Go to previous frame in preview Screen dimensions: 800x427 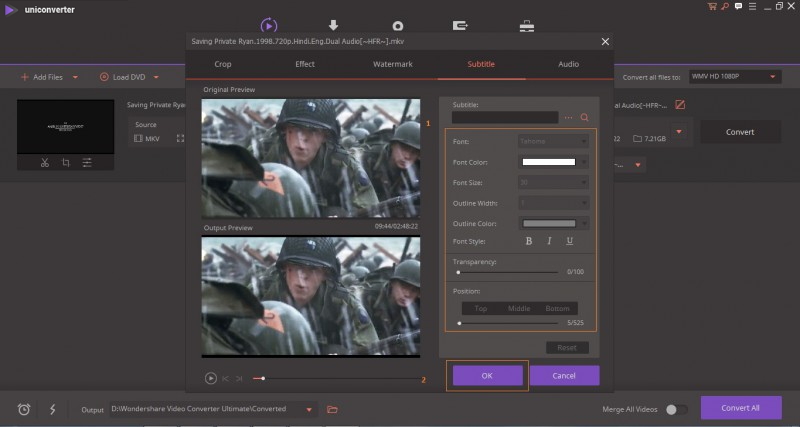[225, 379]
